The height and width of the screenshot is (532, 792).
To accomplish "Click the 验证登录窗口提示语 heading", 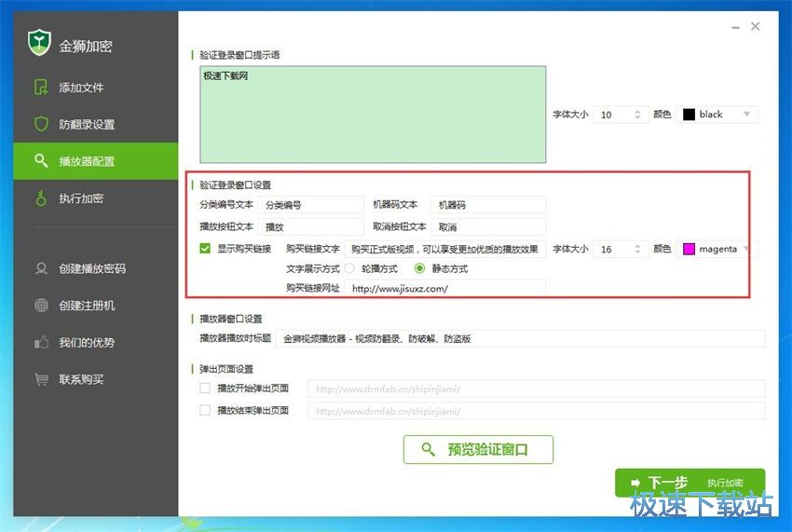I will tap(239, 55).
